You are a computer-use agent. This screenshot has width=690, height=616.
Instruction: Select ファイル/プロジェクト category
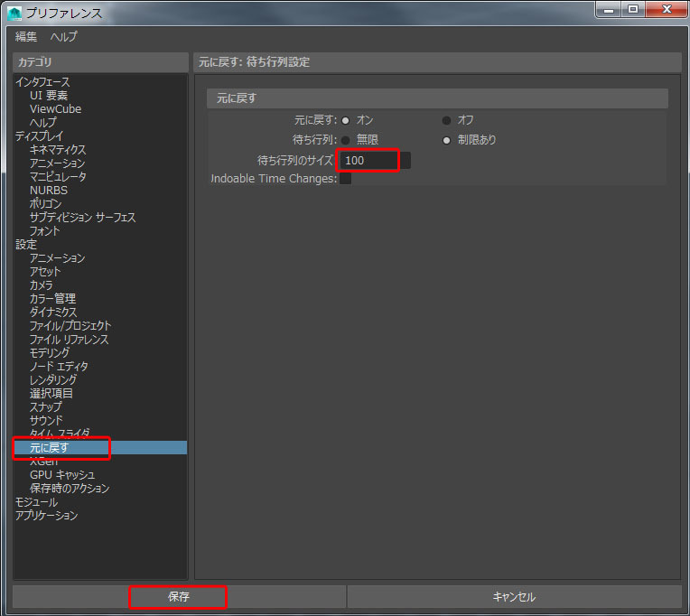(70, 326)
